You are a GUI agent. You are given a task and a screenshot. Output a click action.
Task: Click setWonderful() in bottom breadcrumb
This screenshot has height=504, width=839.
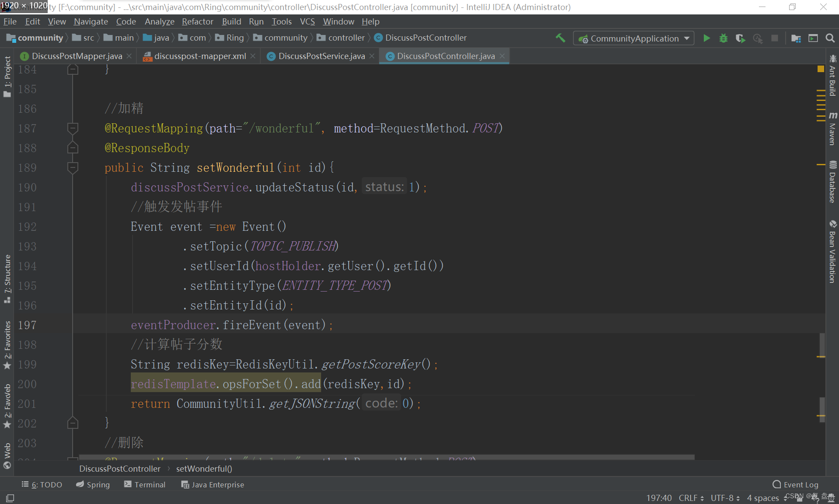(x=204, y=469)
